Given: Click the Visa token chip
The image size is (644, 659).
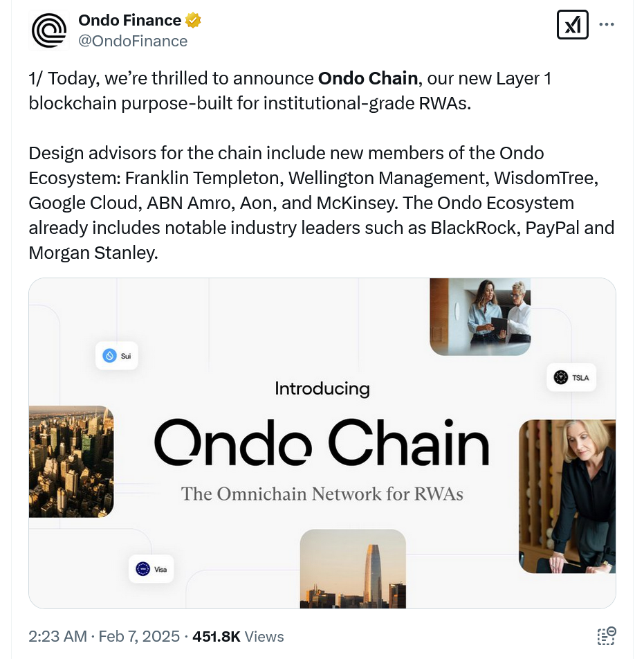Looking at the screenshot, I should coord(151,569).
